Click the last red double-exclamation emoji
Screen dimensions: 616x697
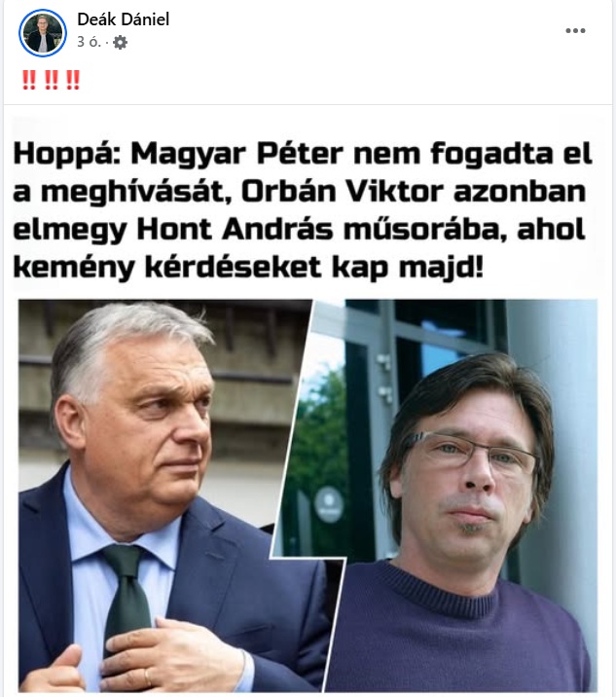tap(73, 81)
